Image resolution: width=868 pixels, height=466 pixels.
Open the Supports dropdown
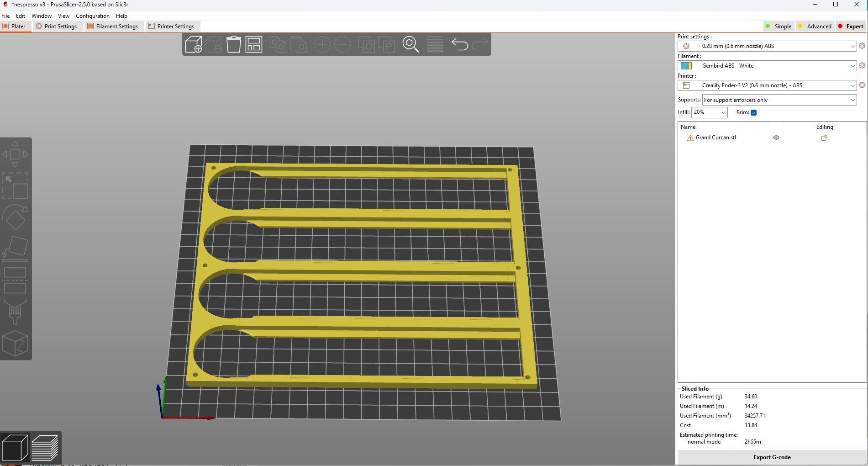point(779,100)
